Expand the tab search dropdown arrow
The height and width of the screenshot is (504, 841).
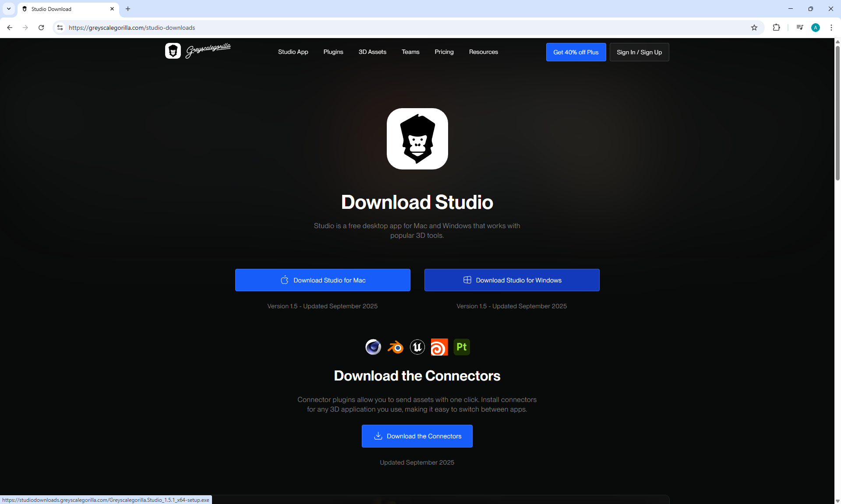(8, 9)
